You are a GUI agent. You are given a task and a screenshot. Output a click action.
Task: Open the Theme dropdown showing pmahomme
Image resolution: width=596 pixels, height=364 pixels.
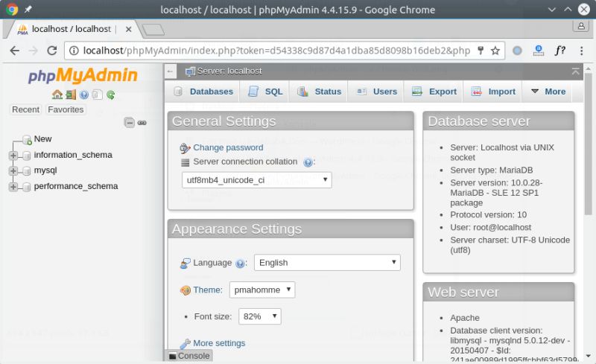[262, 290]
